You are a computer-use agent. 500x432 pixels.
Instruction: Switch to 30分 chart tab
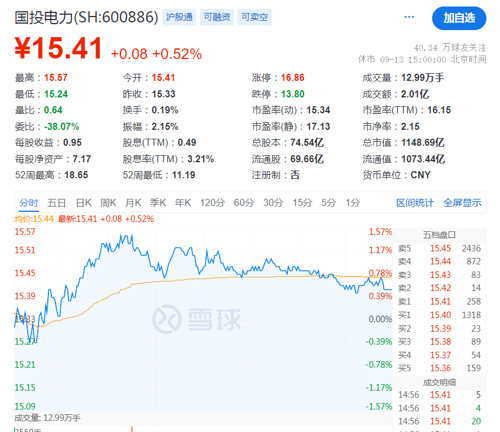tap(273, 203)
